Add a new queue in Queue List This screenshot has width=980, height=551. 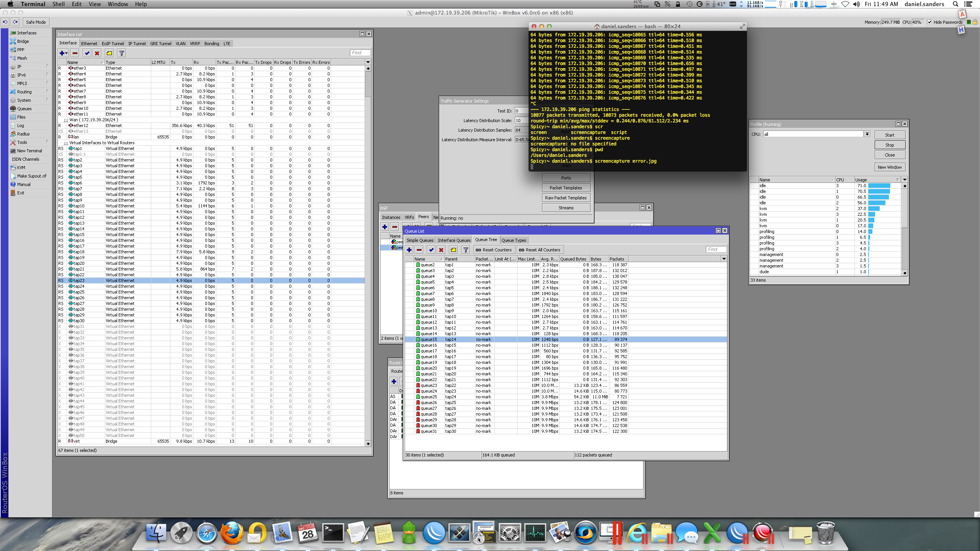[409, 250]
